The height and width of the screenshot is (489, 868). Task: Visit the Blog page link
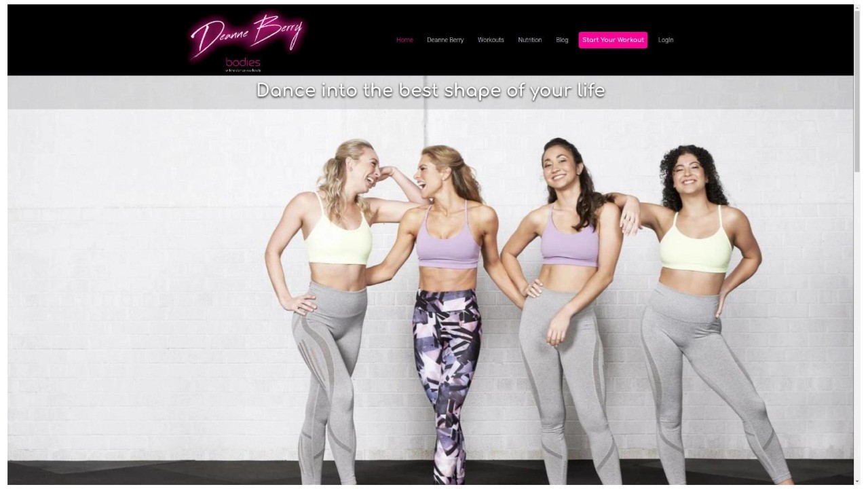562,40
